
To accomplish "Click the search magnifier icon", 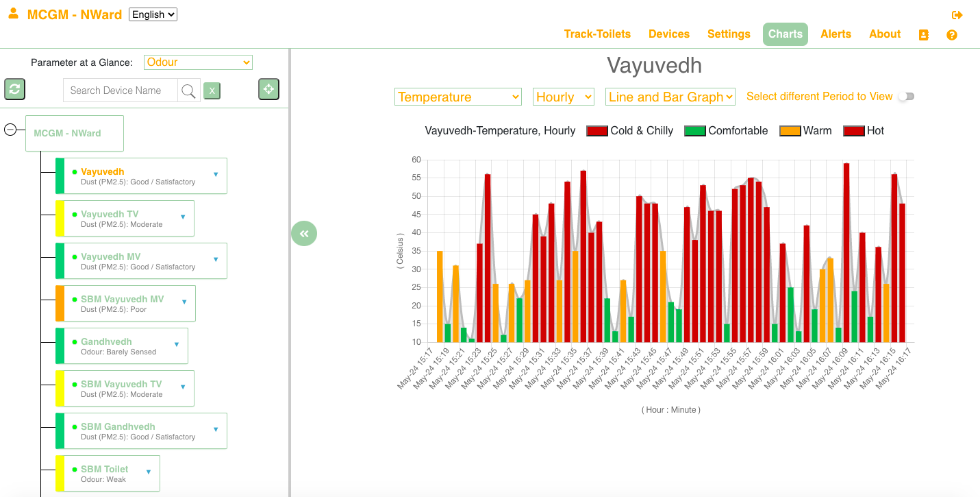I will tap(188, 90).
